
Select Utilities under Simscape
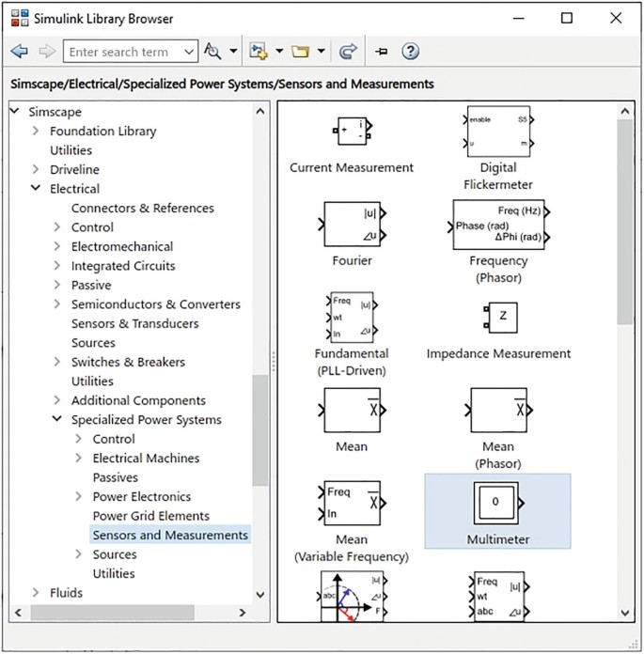(71, 149)
